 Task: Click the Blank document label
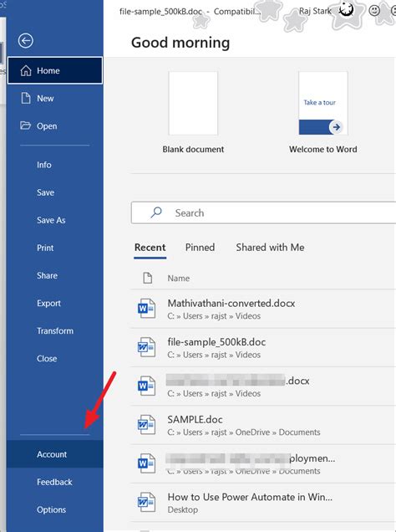pos(193,149)
